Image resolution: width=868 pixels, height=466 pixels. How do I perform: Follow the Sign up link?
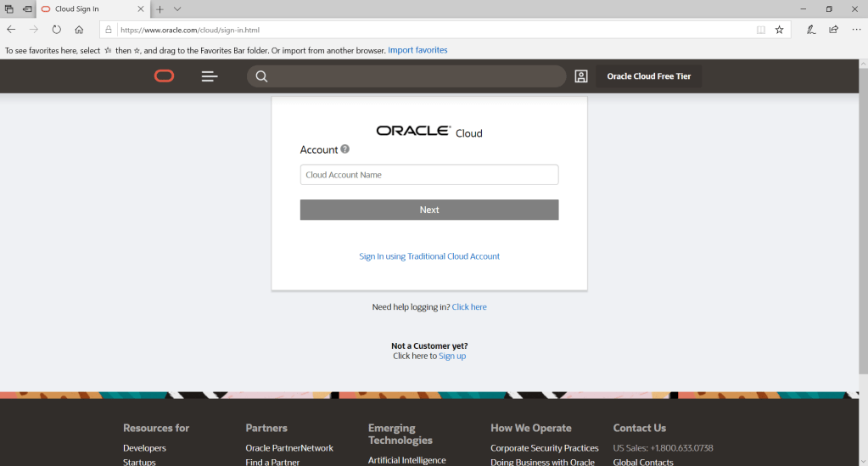(x=452, y=357)
